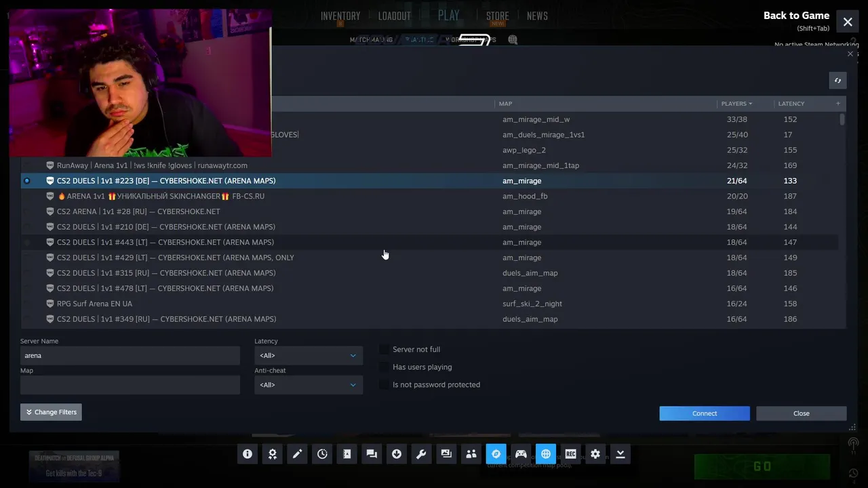Click the dimmed GO button in game window
This screenshot has width=868, height=488.
(x=762, y=466)
